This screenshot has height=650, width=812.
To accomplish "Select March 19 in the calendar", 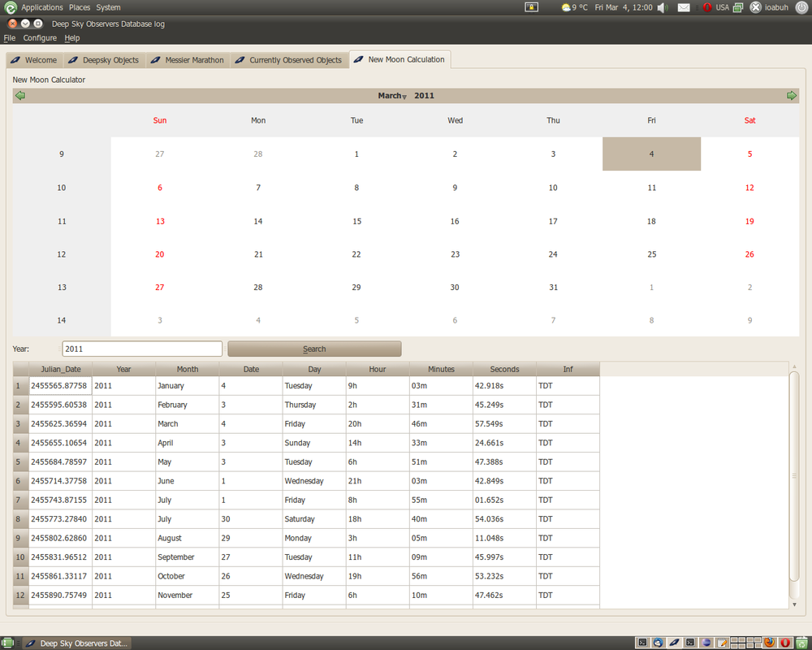I will pos(749,221).
